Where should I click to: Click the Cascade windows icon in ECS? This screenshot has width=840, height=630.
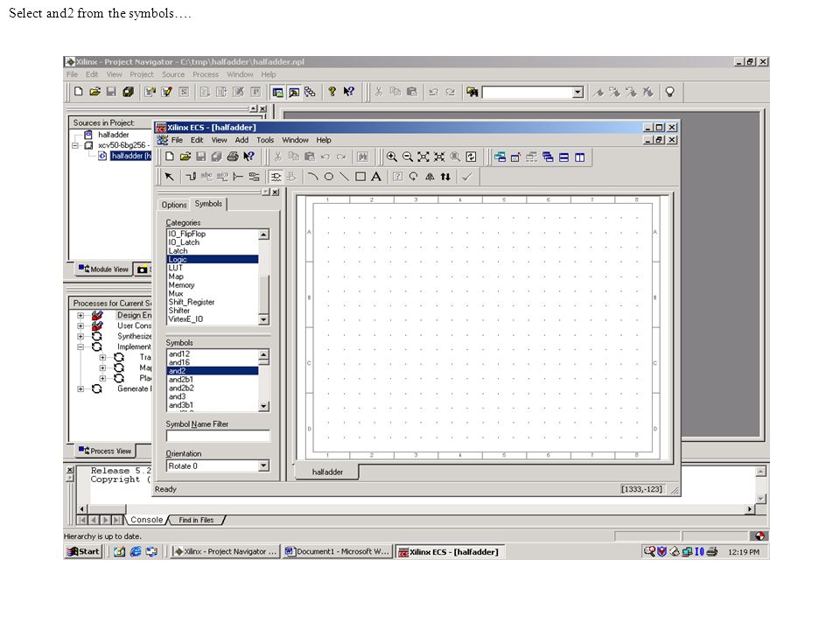[548, 157]
